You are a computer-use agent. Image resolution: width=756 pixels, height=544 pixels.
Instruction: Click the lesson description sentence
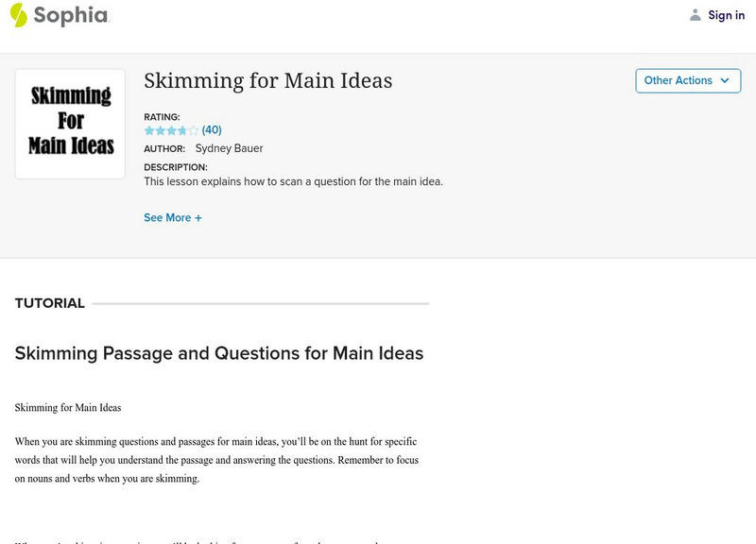(x=293, y=181)
